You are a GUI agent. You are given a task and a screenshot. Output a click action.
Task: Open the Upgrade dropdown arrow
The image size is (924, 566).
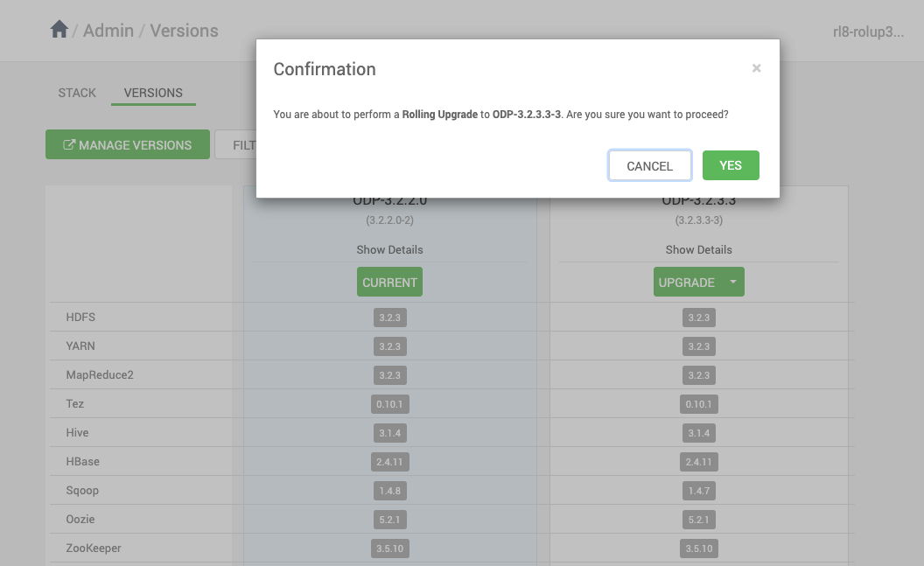pyautogui.click(x=733, y=282)
